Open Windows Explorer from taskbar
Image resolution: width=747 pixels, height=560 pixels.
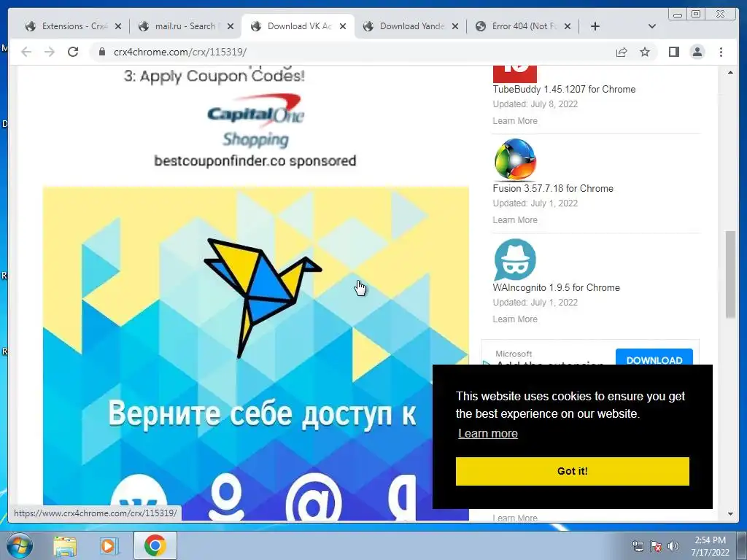[x=65, y=546]
